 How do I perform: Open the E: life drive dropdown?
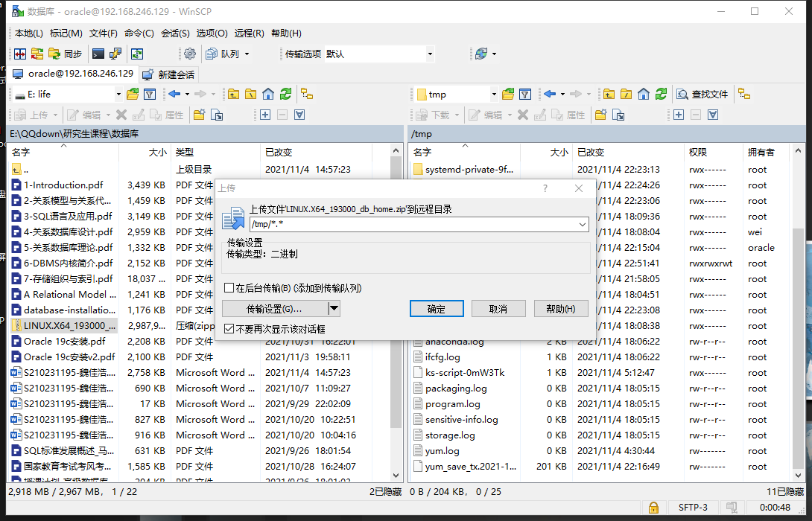(118, 94)
